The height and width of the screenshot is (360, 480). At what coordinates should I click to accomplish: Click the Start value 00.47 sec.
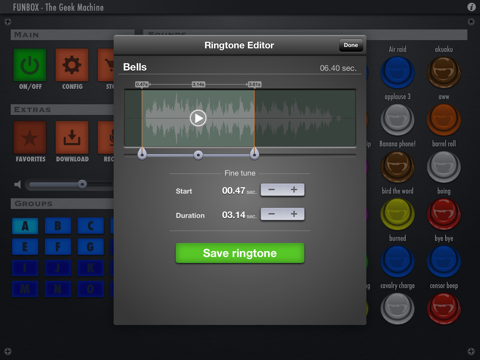tap(239, 191)
